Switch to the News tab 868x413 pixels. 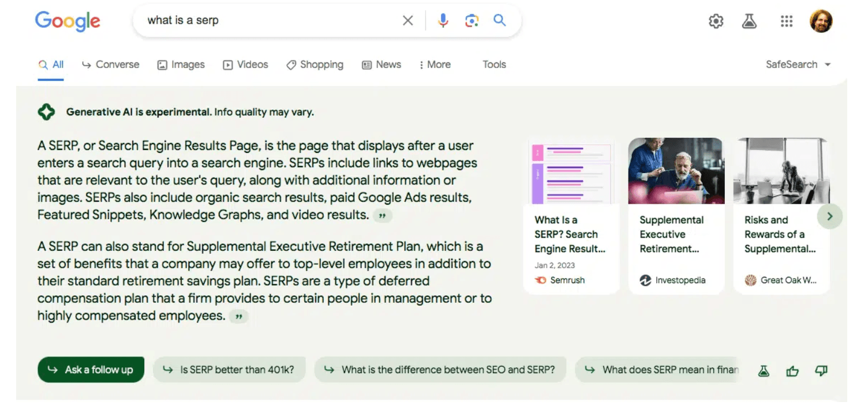[x=381, y=65]
